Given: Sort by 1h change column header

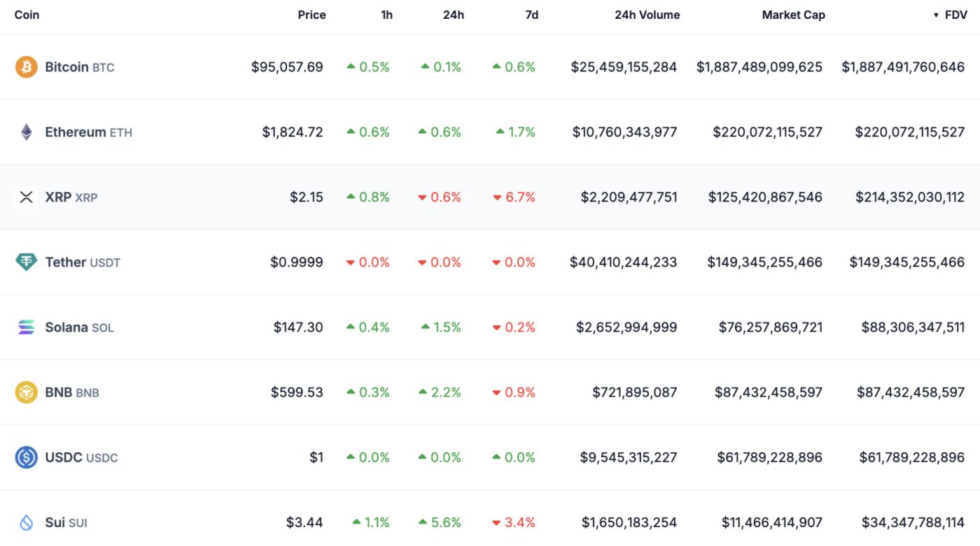Looking at the screenshot, I should (386, 15).
